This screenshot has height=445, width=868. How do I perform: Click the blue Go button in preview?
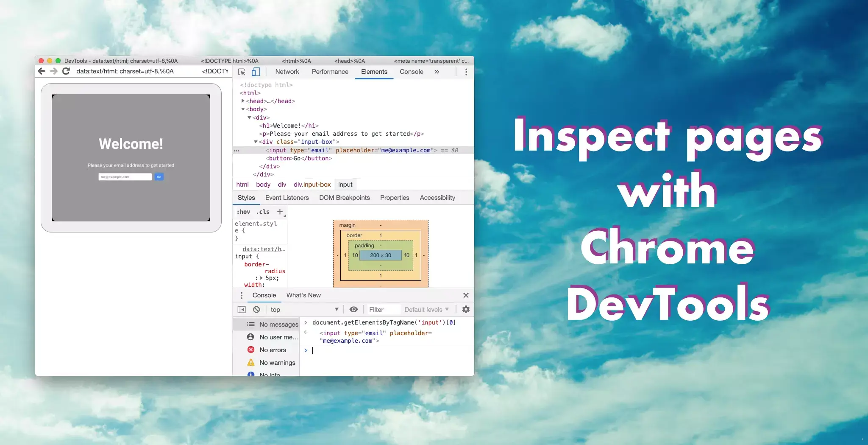tap(159, 177)
